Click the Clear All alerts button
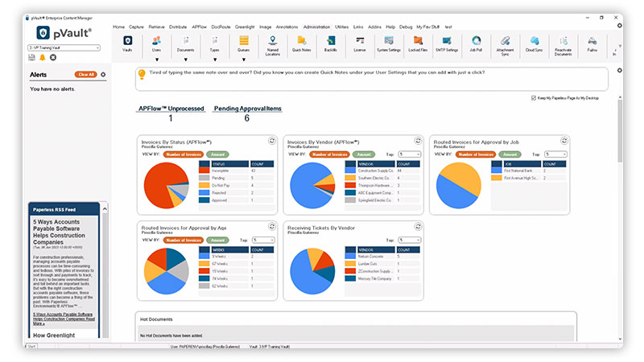The height and width of the screenshot is (362, 644). click(86, 75)
